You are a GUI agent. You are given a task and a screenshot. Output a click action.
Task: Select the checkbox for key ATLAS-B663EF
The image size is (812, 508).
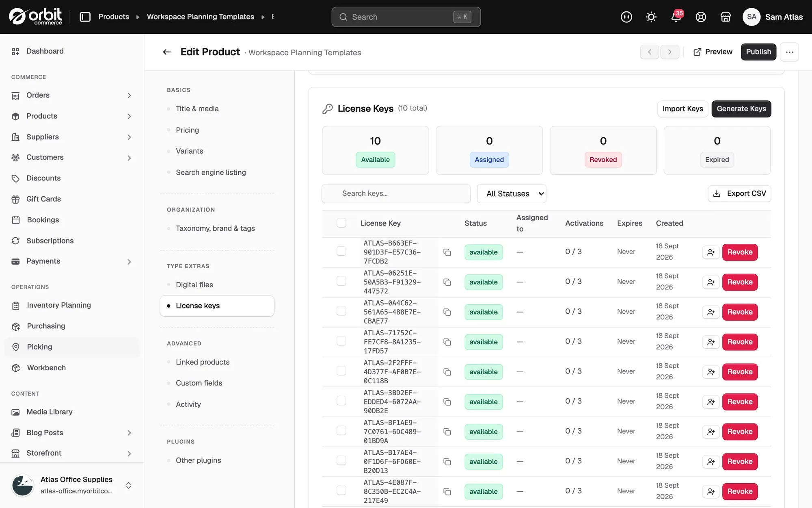click(341, 251)
